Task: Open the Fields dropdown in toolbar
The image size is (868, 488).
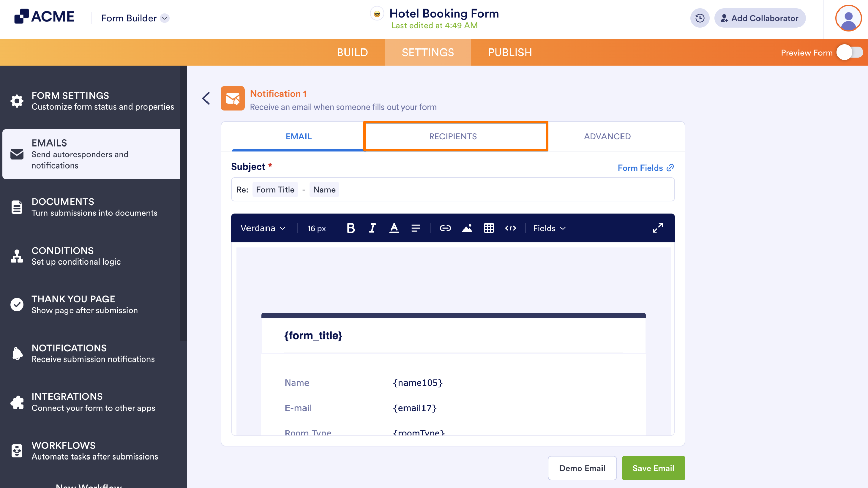Action: (x=549, y=228)
